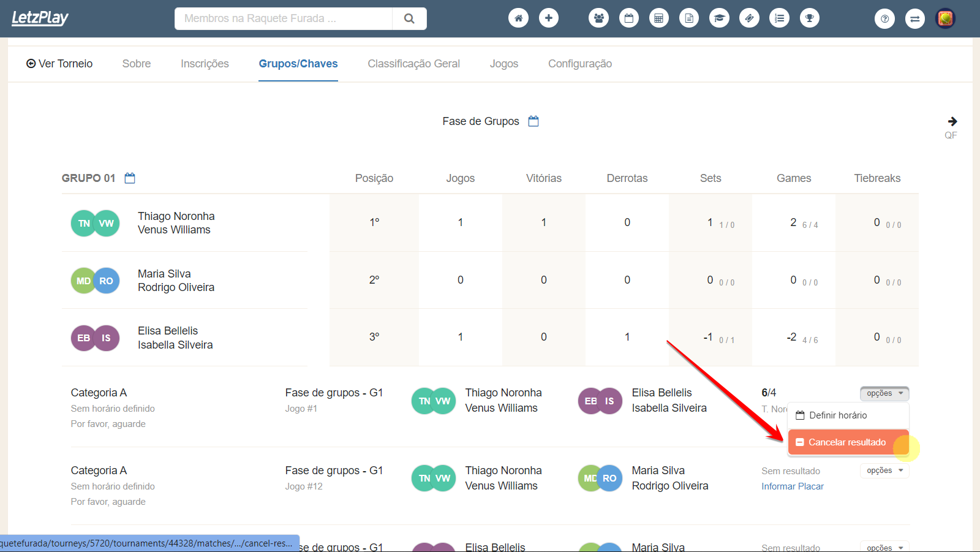Image resolution: width=980 pixels, height=552 pixels.
Task: Go to next phase QF arrow
Action: pyautogui.click(x=952, y=121)
